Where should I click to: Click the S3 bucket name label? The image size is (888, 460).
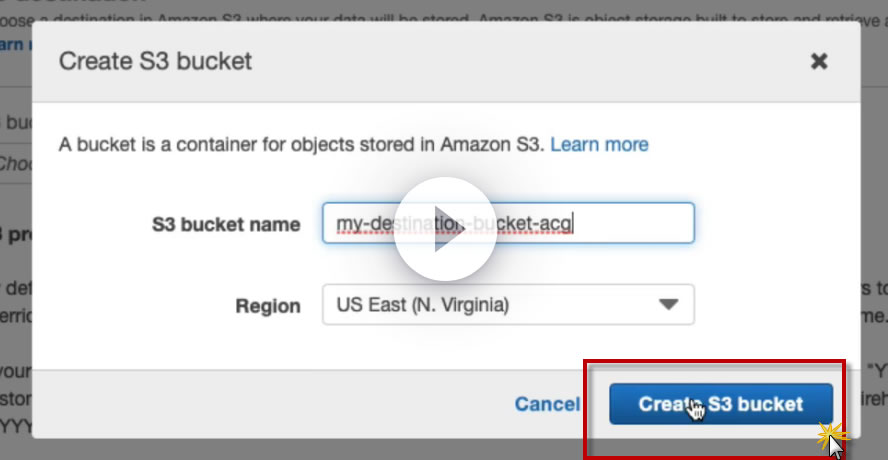point(226,224)
